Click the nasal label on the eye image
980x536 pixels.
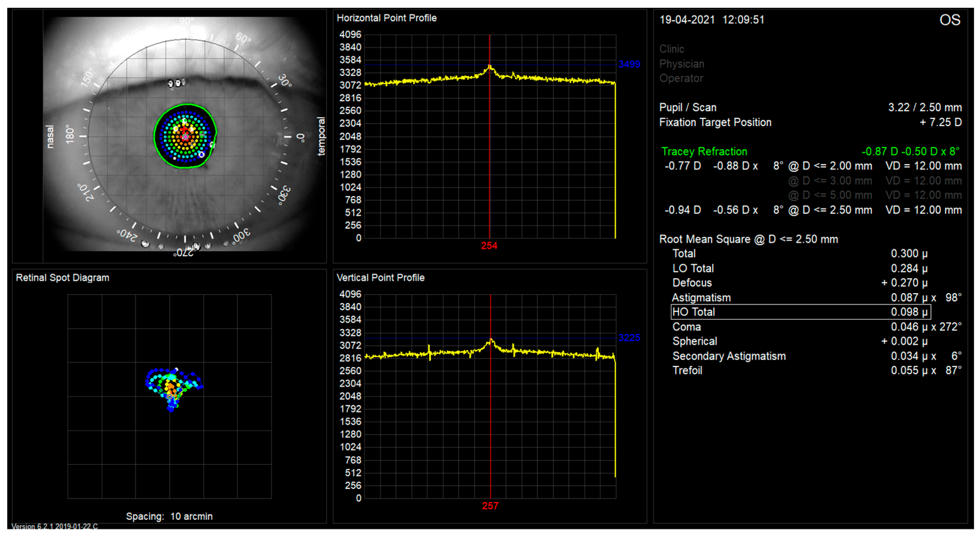50,137
